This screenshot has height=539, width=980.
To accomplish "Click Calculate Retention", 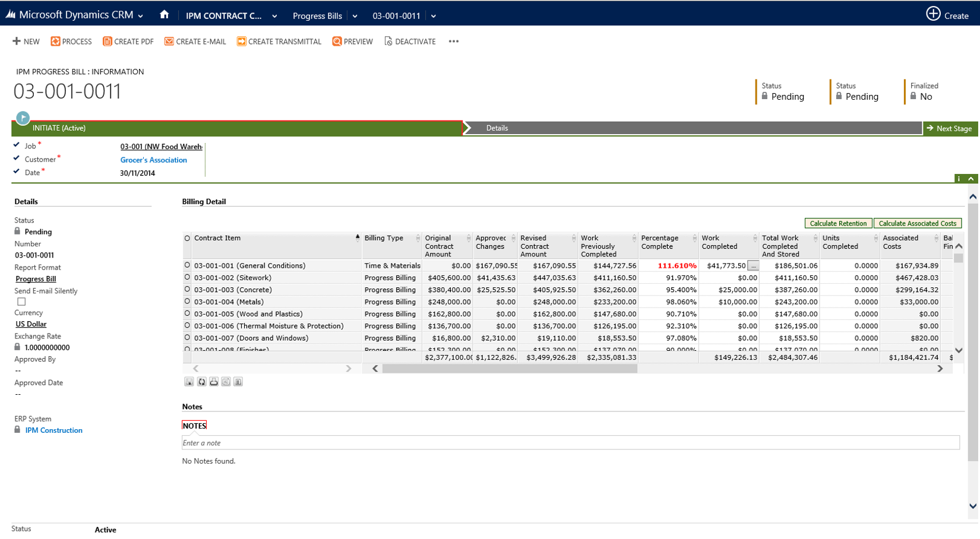I will click(838, 223).
